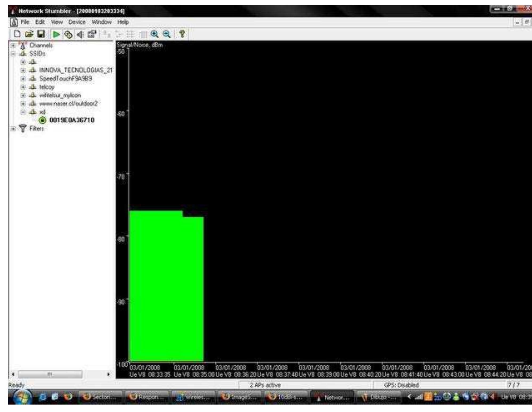Open the Device menu
Viewport: 532px width, 412px height.
(77, 22)
